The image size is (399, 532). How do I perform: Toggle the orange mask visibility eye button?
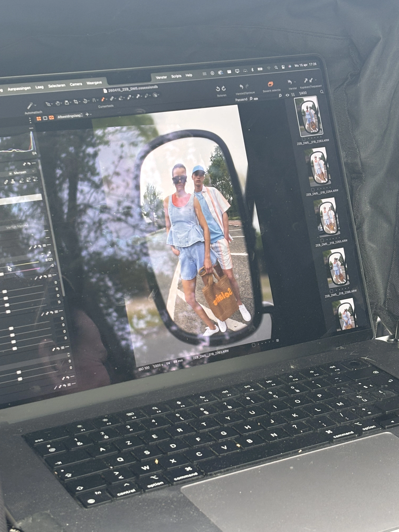click(51, 118)
